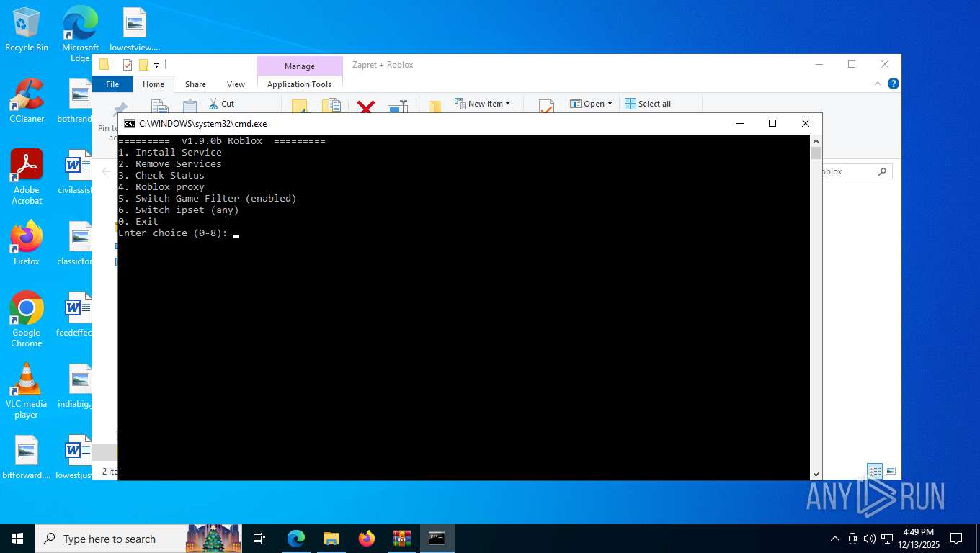Image resolution: width=980 pixels, height=553 pixels.
Task: Open the Customize Quick Access Toolbar dropdown
Action: point(156,66)
